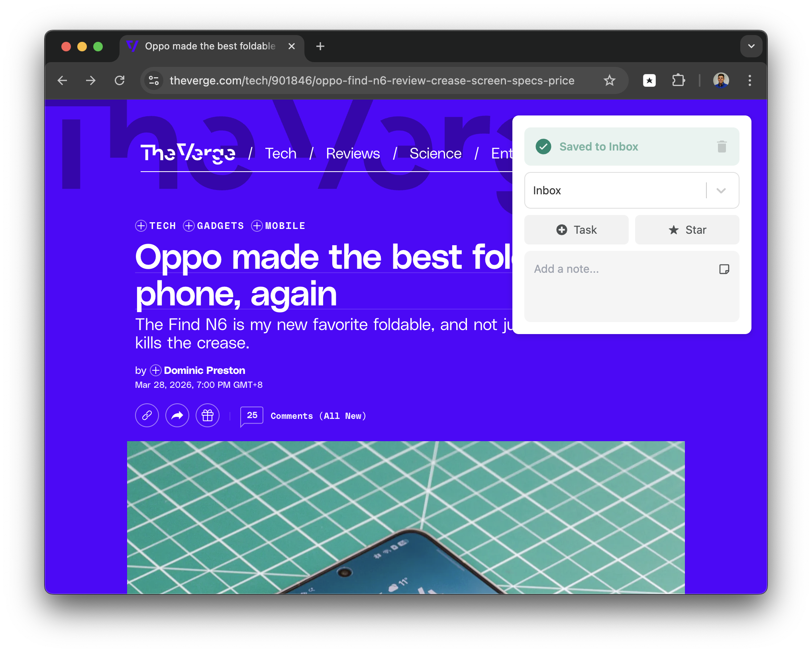
Task: Star the saved article
Action: pos(687,230)
